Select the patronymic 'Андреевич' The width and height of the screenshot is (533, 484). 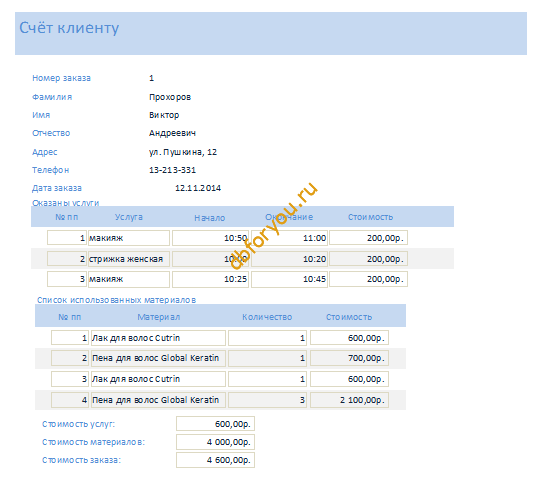tap(172, 133)
